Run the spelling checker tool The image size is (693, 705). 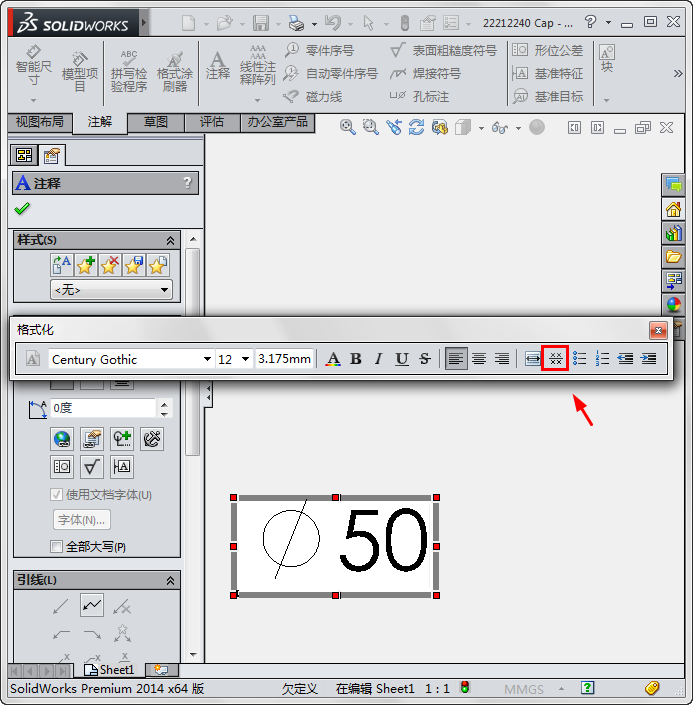(x=129, y=72)
